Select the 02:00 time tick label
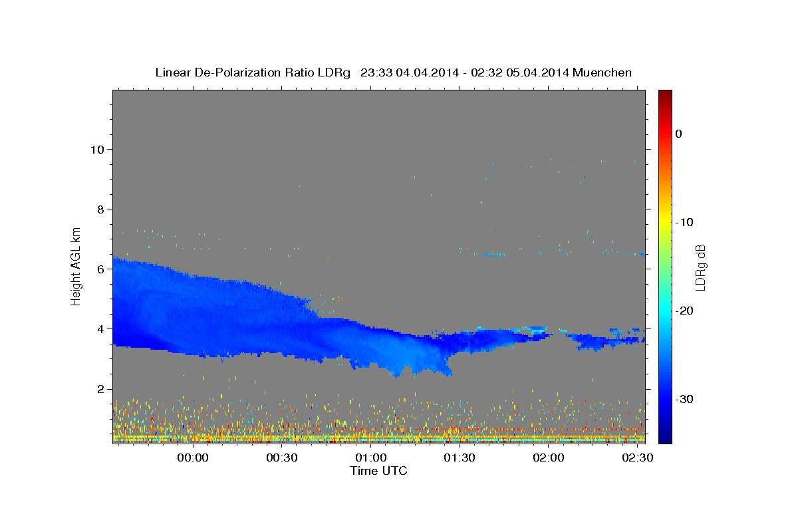Viewport: 798px width, 532px height. coord(549,458)
